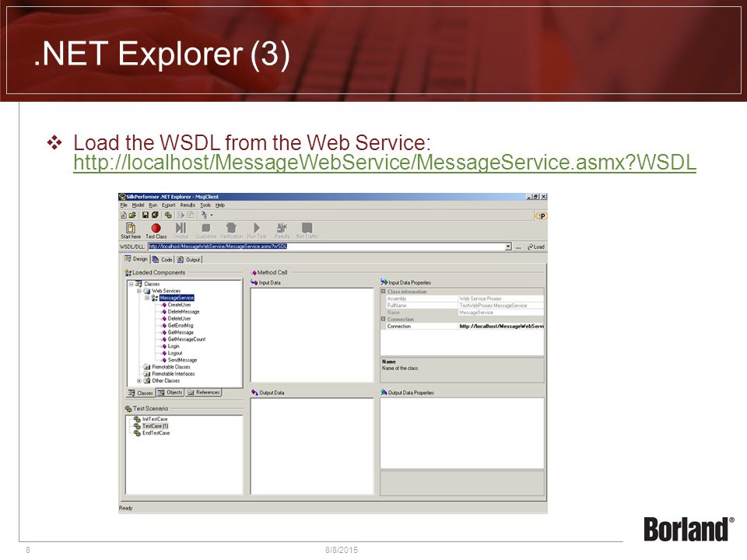Select the Remotable Classes node

[x=170, y=367]
